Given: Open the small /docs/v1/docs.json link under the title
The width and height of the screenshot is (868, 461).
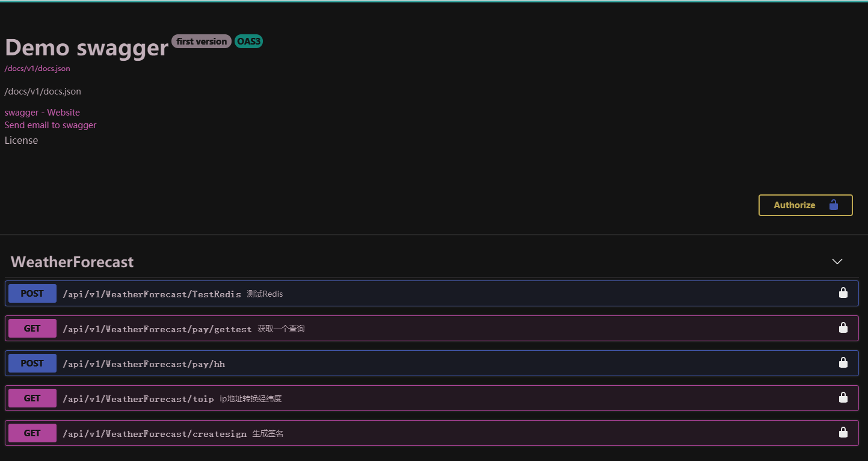Looking at the screenshot, I should coord(37,69).
